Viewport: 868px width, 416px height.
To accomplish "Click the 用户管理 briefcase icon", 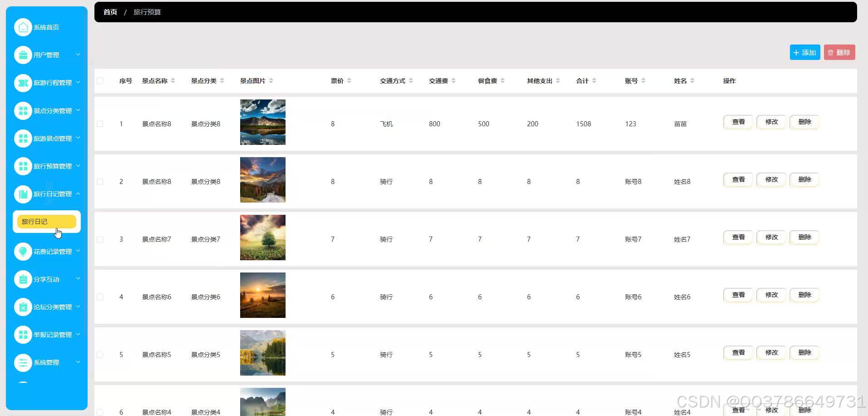I will [23, 55].
